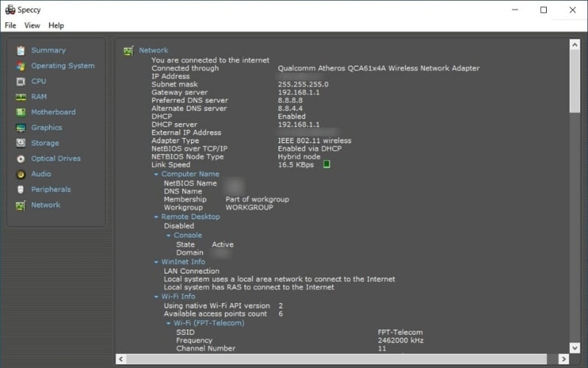588x368 pixels.
Task: Collapse the Wi-Fi Info section
Action: 156,297
